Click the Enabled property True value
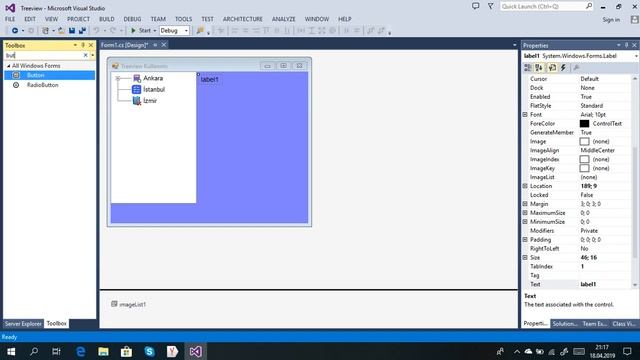Screen dimensions: 640x360 coord(586,97)
